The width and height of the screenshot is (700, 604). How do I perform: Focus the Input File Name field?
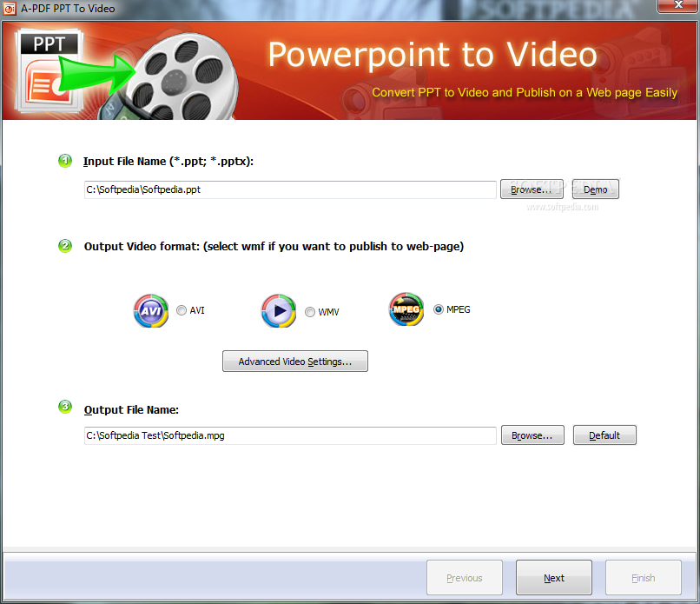coord(290,189)
